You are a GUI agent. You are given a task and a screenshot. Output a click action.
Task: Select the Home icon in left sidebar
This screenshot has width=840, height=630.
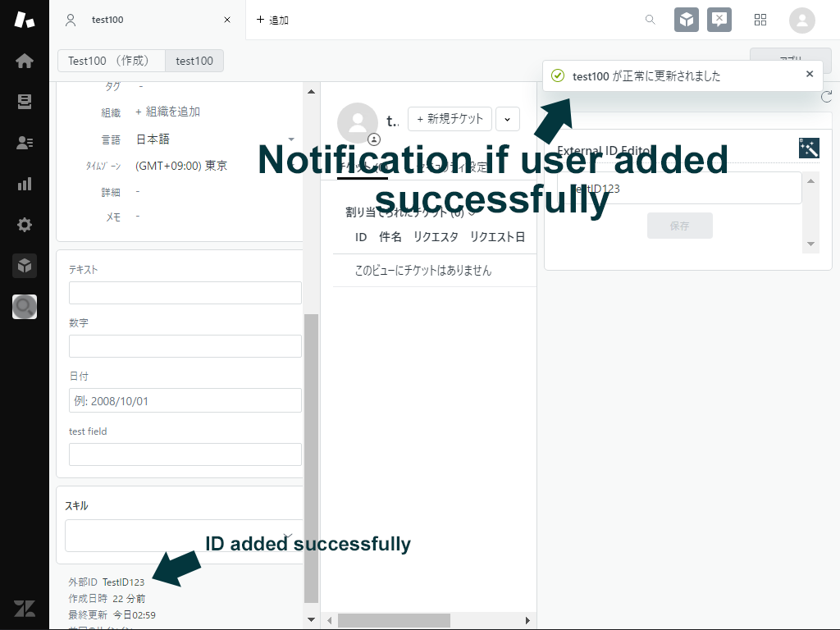tap(24, 61)
